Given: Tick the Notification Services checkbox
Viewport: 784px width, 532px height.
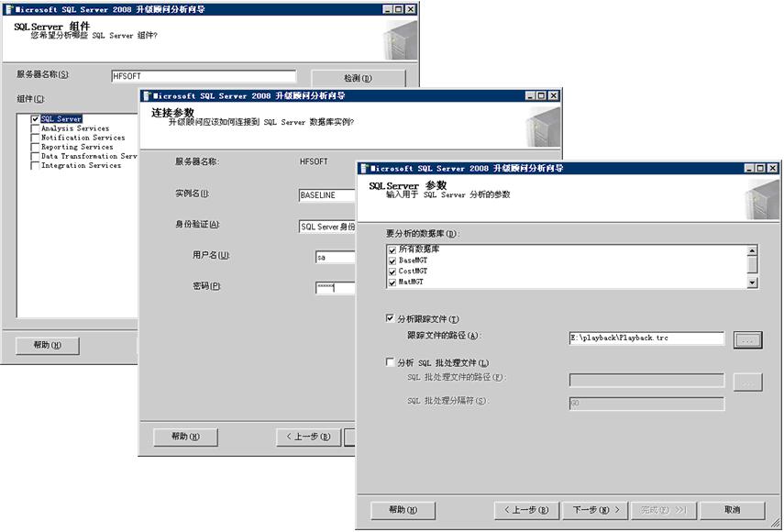Looking at the screenshot, I should [35, 138].
